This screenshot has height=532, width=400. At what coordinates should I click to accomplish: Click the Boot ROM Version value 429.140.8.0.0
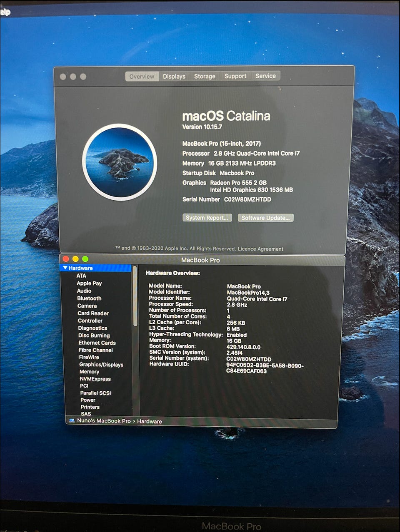coord(243,347)
